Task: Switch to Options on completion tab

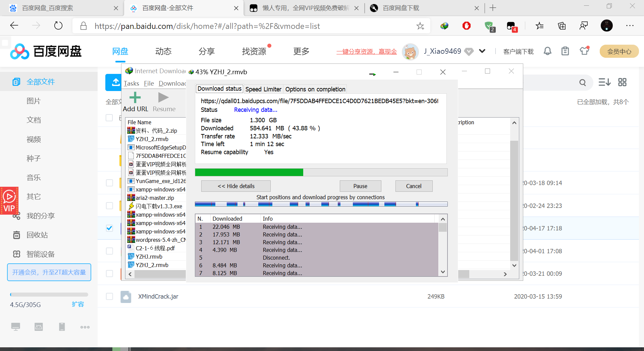Action: (x=315, y=89)
